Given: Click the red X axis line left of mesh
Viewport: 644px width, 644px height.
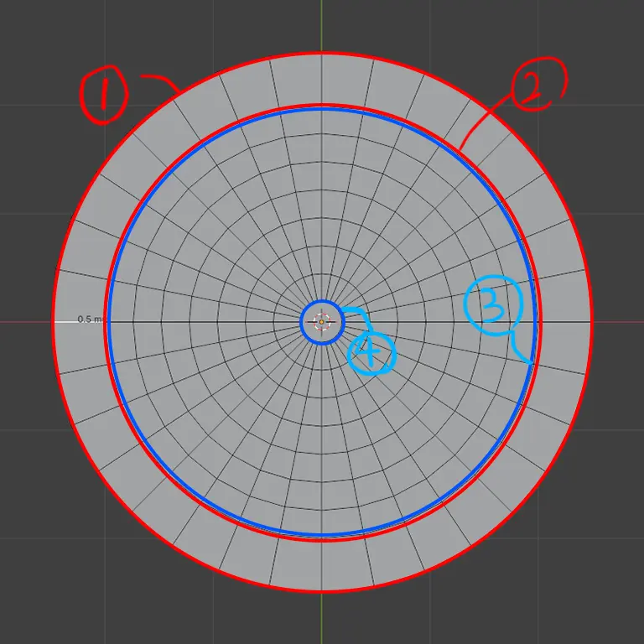Looking at the screenshot, I should pos(25,321).
